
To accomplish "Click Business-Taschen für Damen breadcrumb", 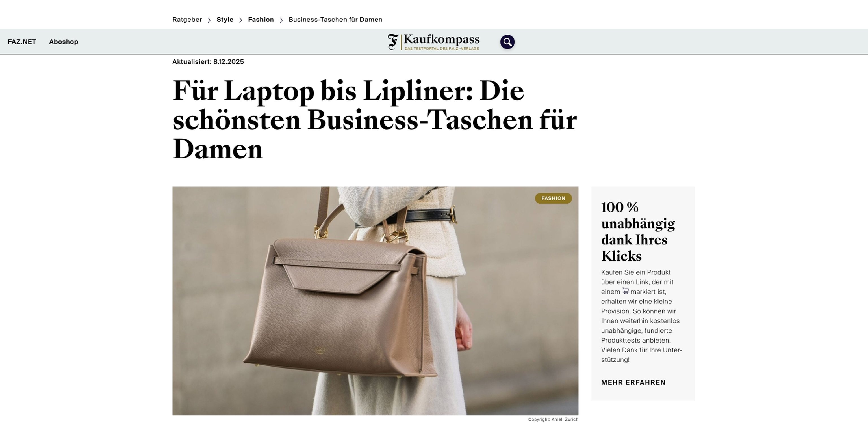I will click(335, 20).
